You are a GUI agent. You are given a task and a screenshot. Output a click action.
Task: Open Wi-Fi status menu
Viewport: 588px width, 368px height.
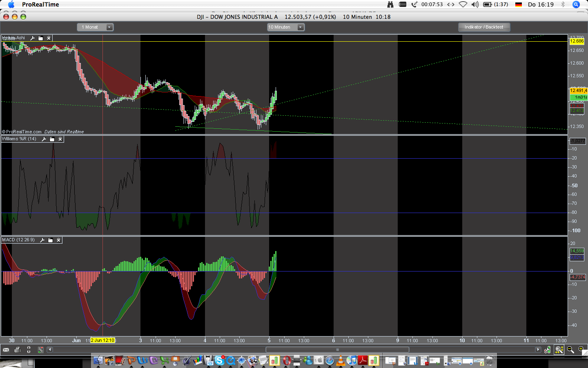[x=463, y=4]
